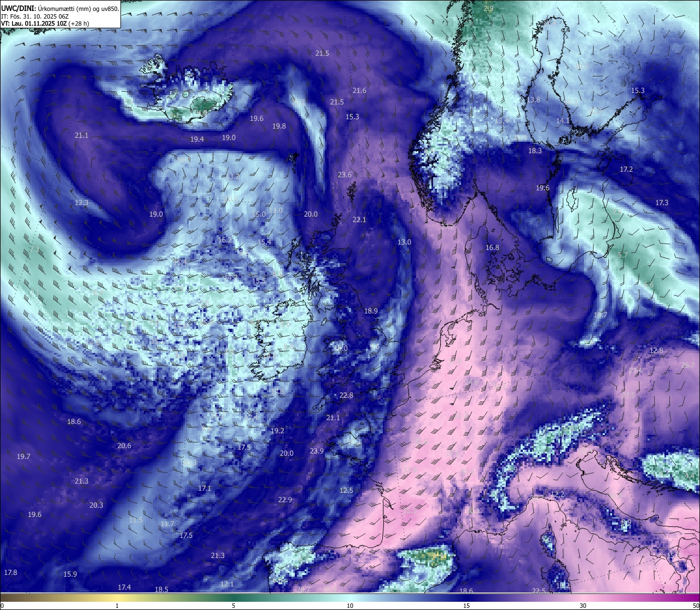Click the 19.7 value label

tap(24, 456)
